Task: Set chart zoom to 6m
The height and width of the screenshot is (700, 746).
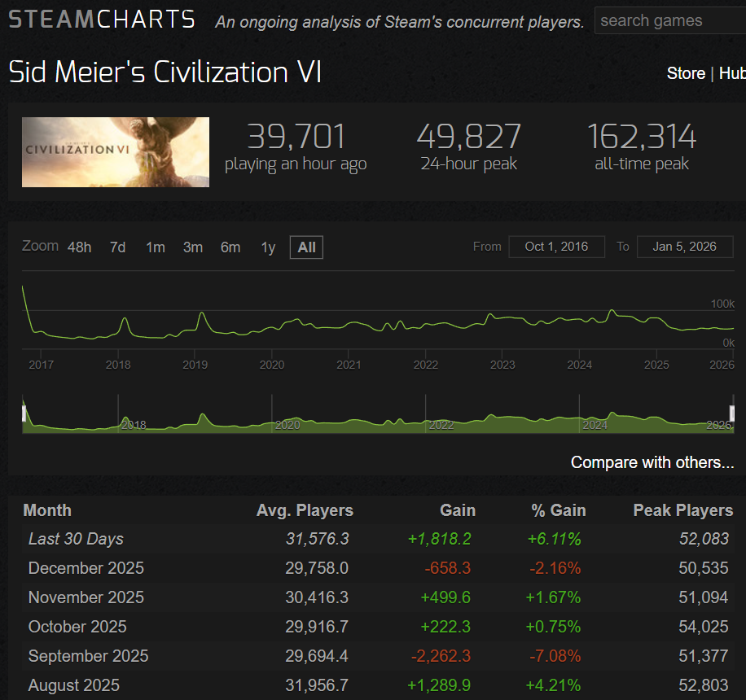Action: pos(230,247)
